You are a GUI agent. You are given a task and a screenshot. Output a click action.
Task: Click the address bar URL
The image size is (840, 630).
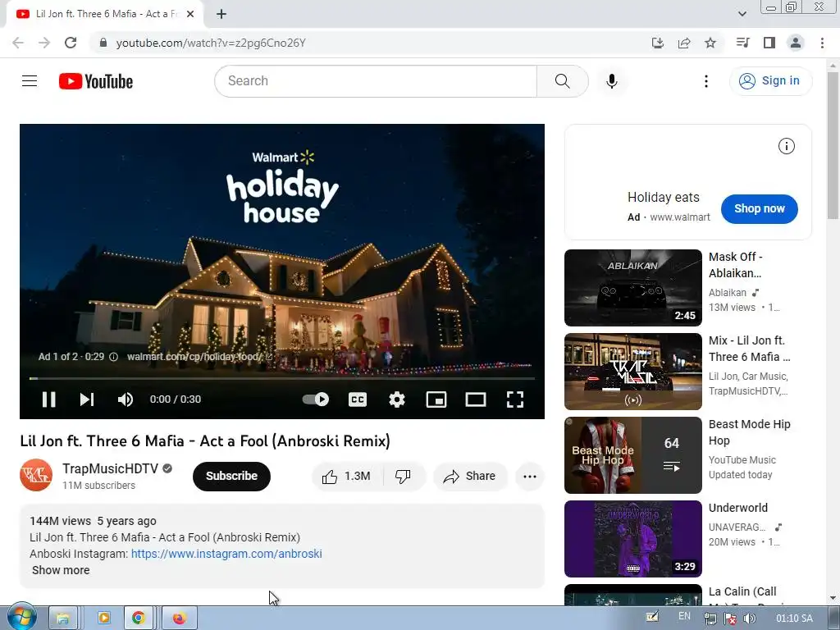(x=211, y=43)
